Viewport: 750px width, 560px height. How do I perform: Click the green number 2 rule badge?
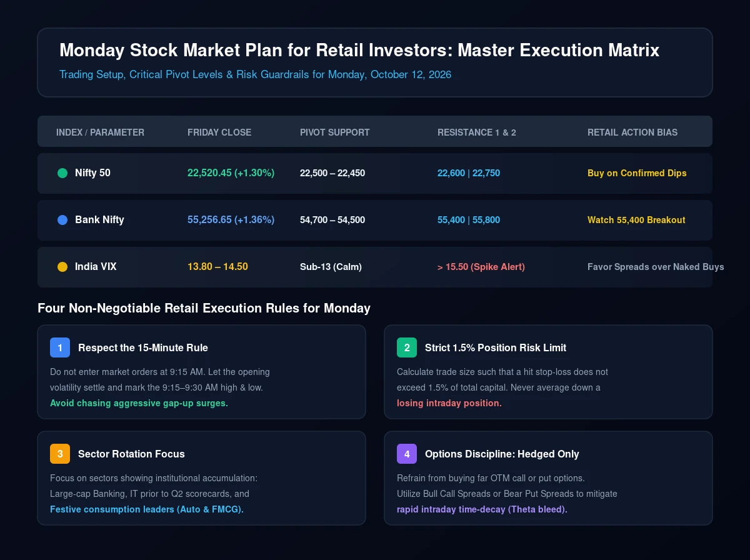[x=407, y=347]
